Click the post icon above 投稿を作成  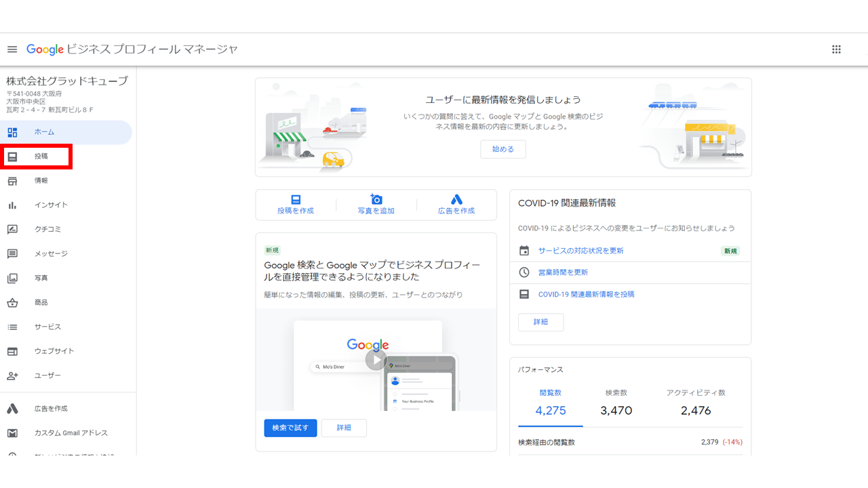[x=296, y=199]
